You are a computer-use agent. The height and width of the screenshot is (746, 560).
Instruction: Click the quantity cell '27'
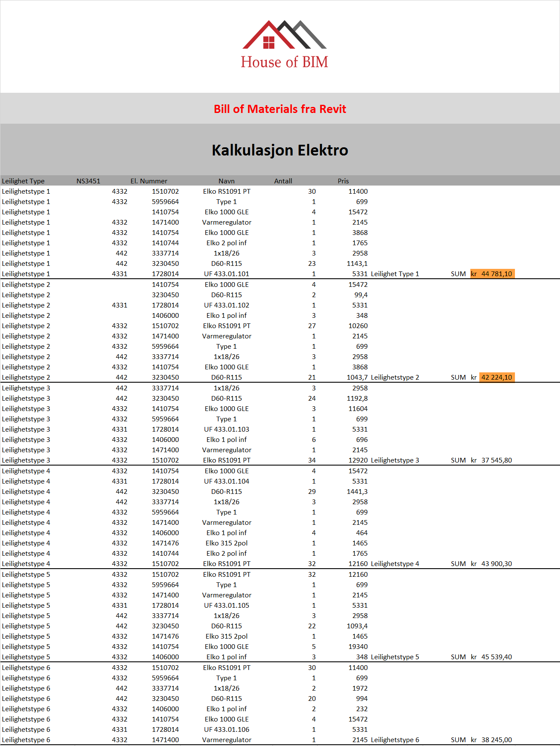[x=312, y=326]
